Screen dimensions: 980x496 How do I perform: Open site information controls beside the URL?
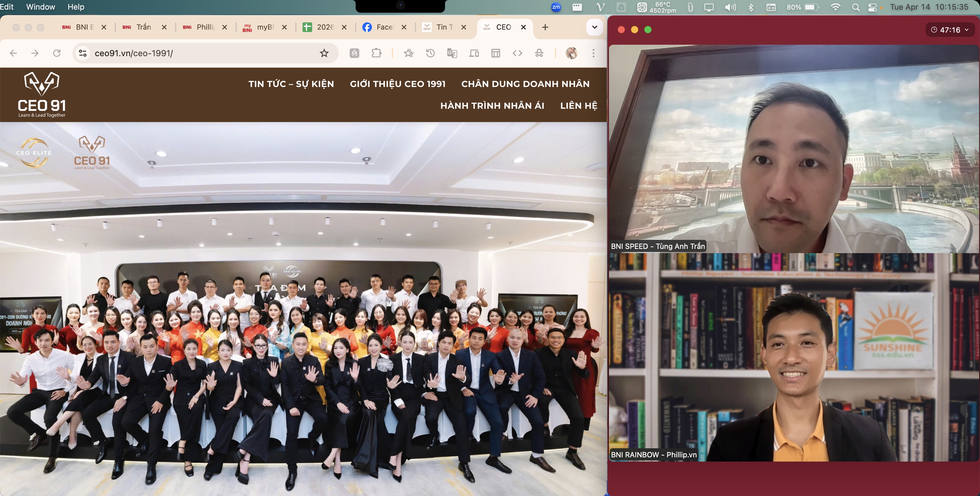[x=82, y=53]
